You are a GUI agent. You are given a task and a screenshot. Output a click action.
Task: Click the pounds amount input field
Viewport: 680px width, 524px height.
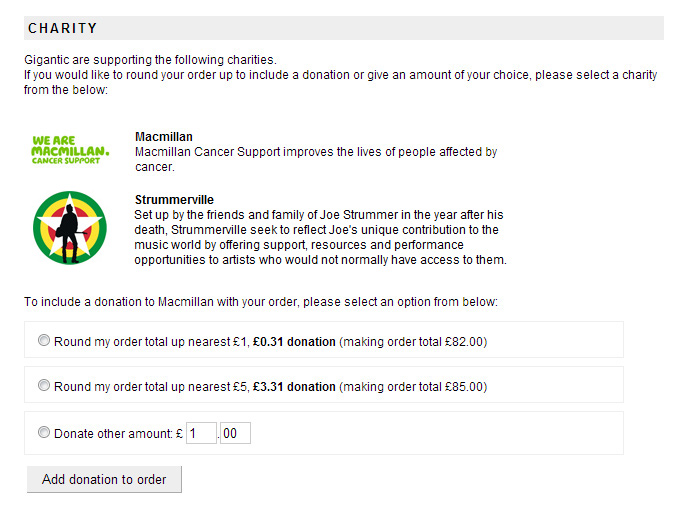point(201,433)
